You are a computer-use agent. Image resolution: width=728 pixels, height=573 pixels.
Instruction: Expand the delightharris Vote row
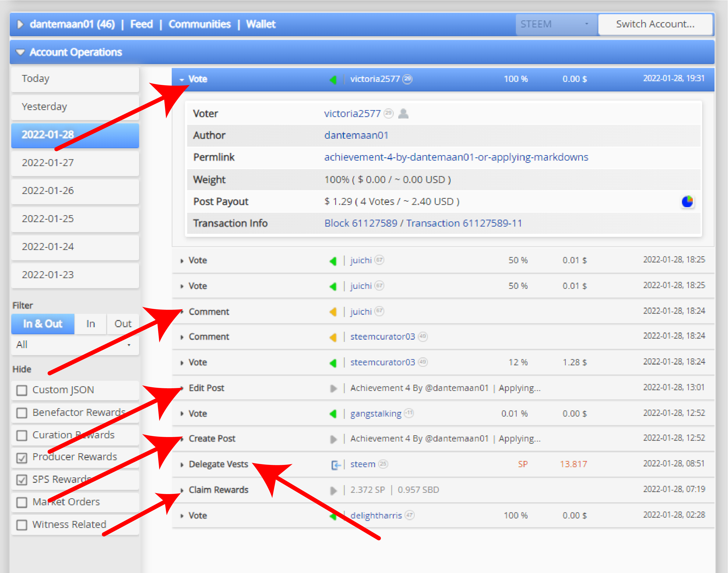(x=182, y=516)
